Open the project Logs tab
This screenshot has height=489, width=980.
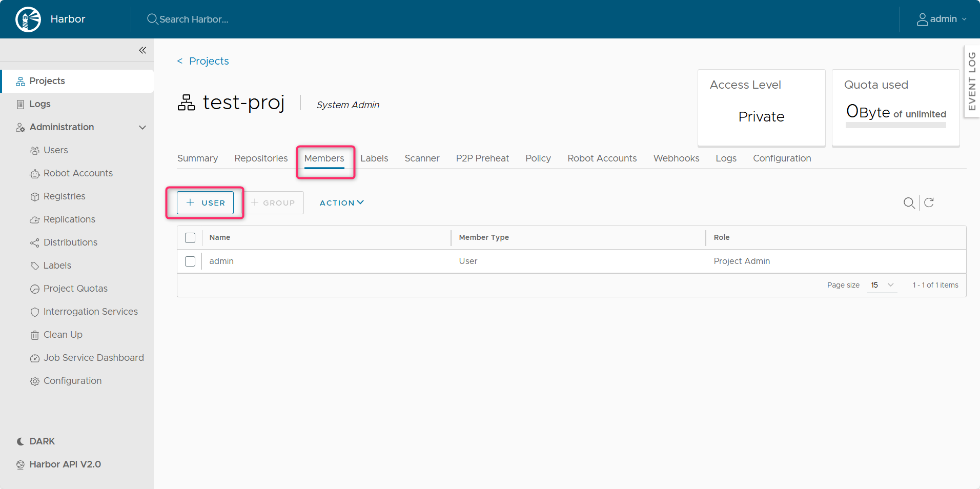click(726, 158)
